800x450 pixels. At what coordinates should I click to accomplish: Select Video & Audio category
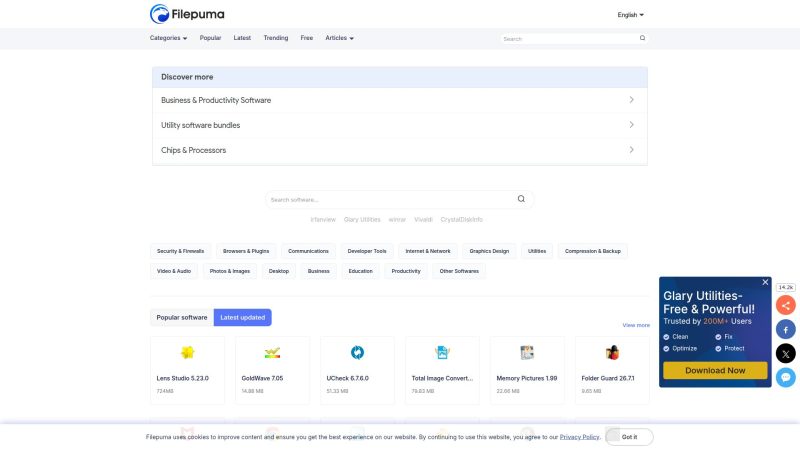click(x=173, y=271)
